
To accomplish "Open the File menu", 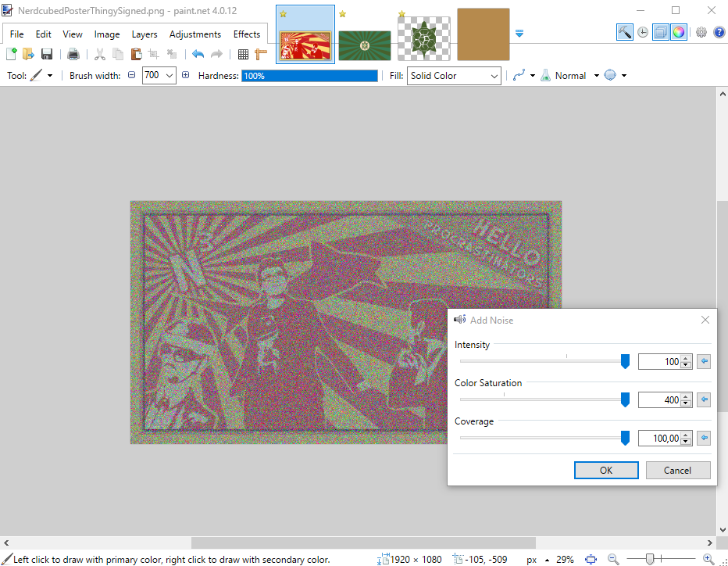I will coord(16,34).
